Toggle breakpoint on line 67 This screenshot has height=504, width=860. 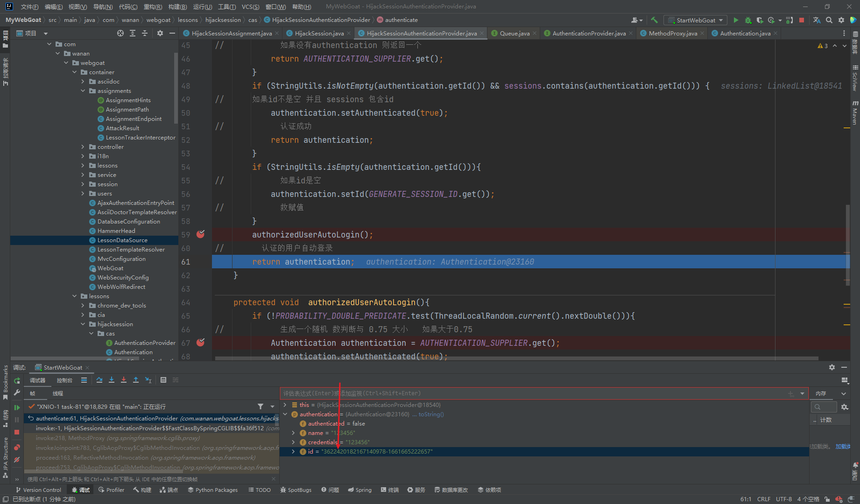tap(201, 343)
